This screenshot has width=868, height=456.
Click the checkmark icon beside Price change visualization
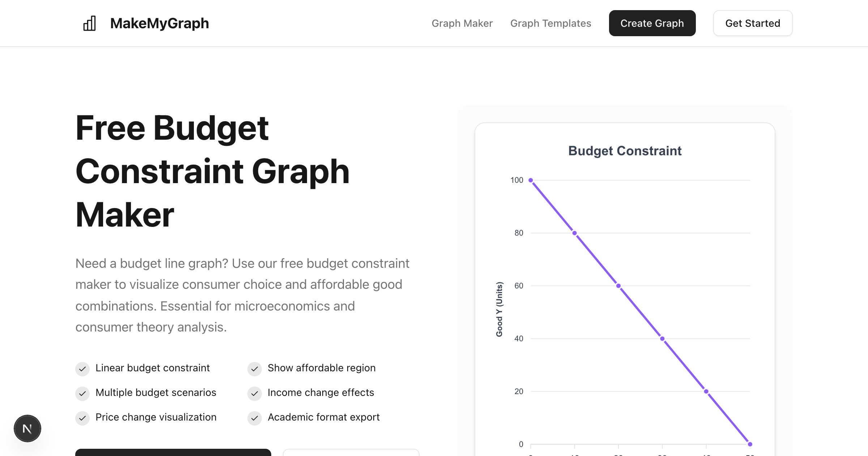82,418
